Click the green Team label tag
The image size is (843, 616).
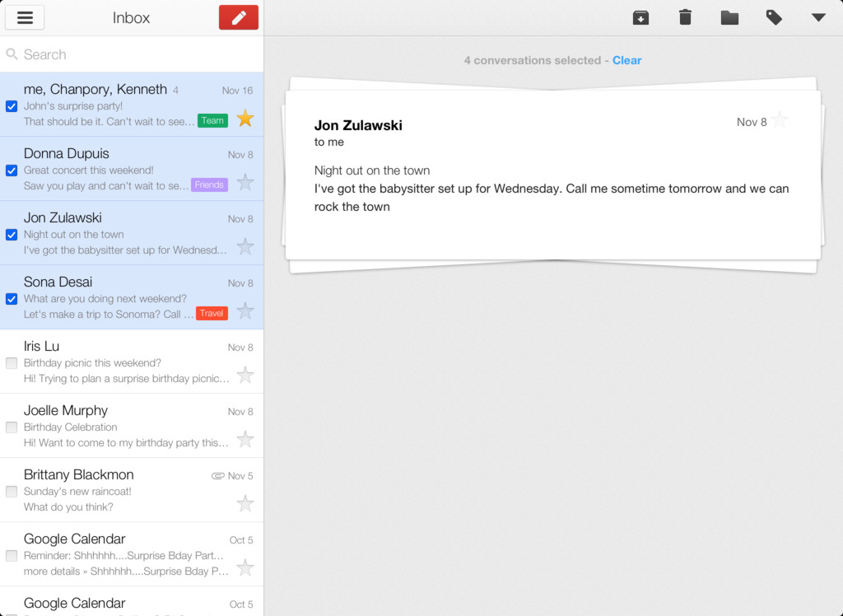(212, 120)
